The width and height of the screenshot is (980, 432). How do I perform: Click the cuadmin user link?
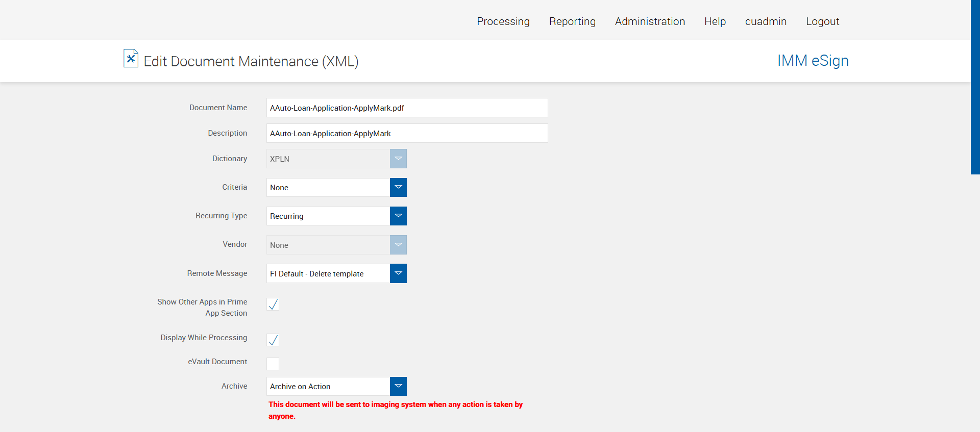(x=766, y=21)
